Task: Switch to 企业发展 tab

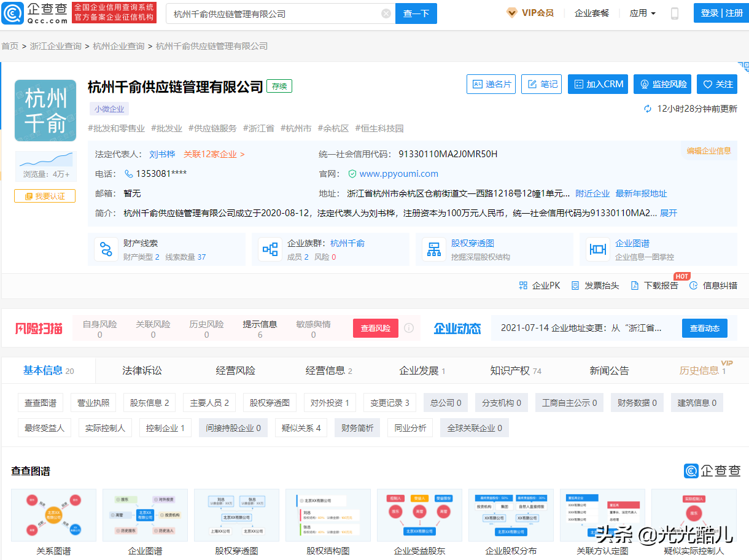Action: [422, 370]
